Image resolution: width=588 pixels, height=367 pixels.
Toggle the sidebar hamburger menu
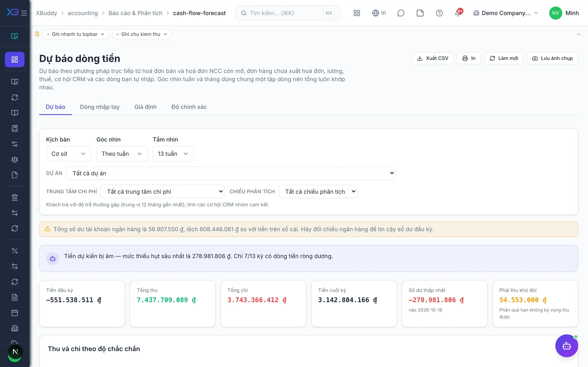(24, 13)
